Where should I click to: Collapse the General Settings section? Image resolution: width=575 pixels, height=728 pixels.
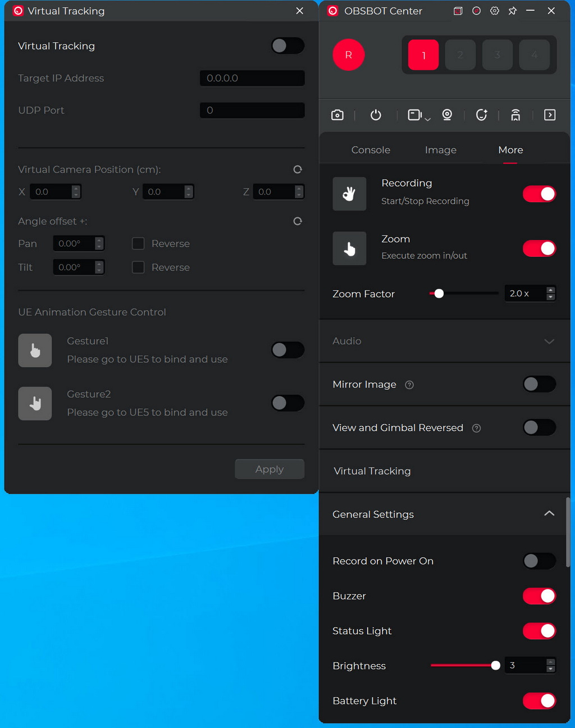pos(549,514)
